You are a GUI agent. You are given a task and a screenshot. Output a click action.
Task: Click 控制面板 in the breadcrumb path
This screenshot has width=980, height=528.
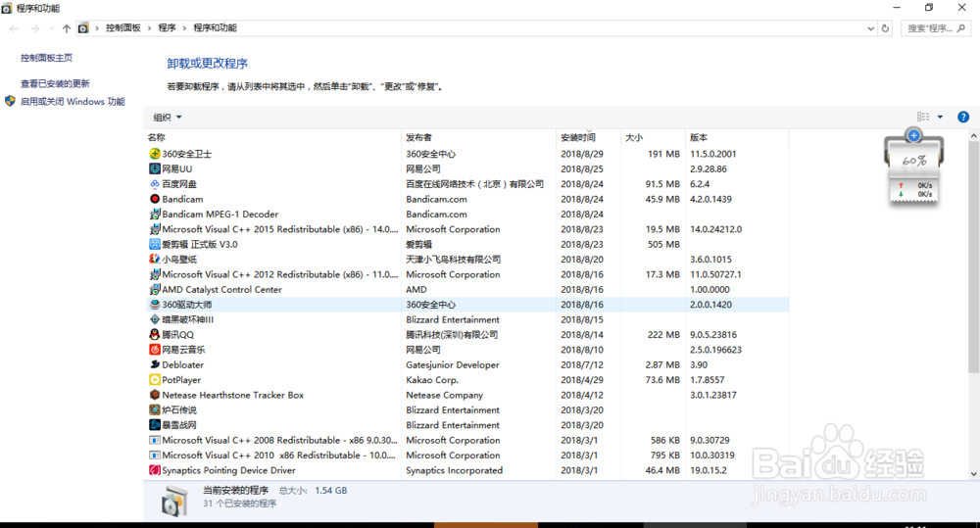tap(123, 27)
